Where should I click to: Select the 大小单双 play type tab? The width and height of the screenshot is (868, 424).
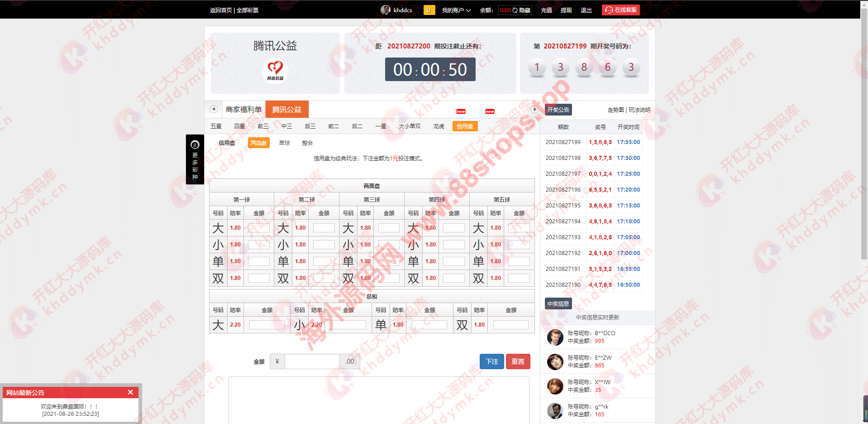coord(410,126)
